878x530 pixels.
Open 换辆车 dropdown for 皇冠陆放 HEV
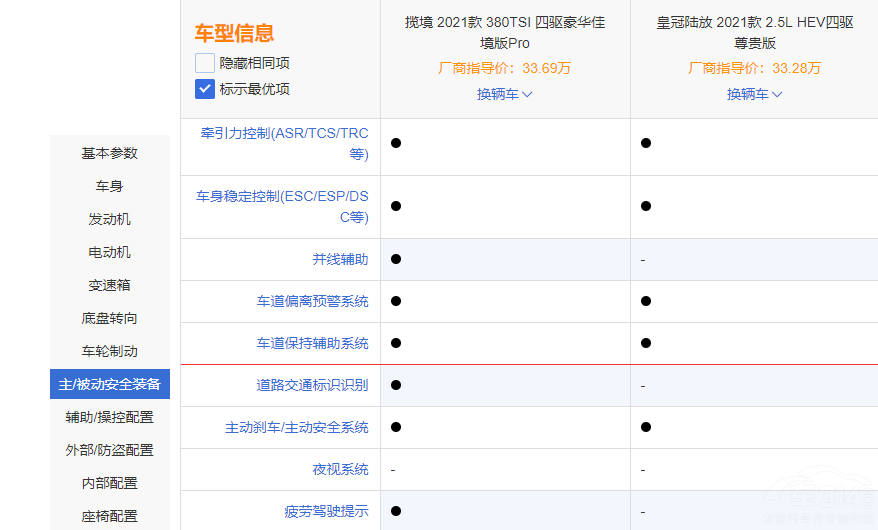[754, 94]
